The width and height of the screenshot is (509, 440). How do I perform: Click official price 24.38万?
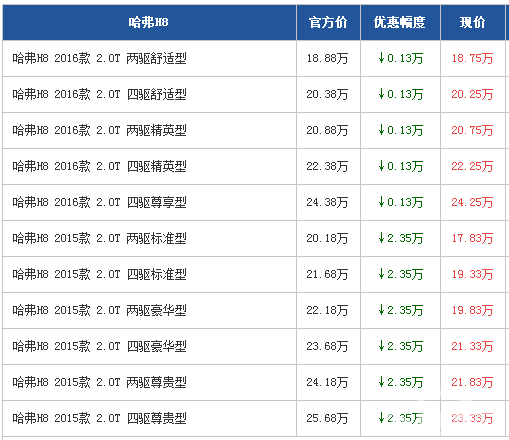click(x=327, y=202)
